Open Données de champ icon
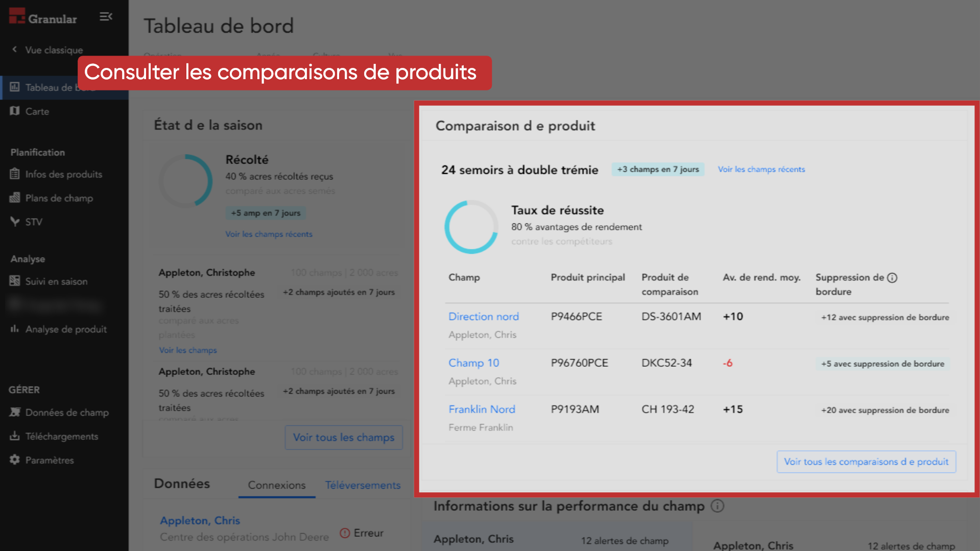Viewport: 980px width, 551px height. (x=15, y=412)
